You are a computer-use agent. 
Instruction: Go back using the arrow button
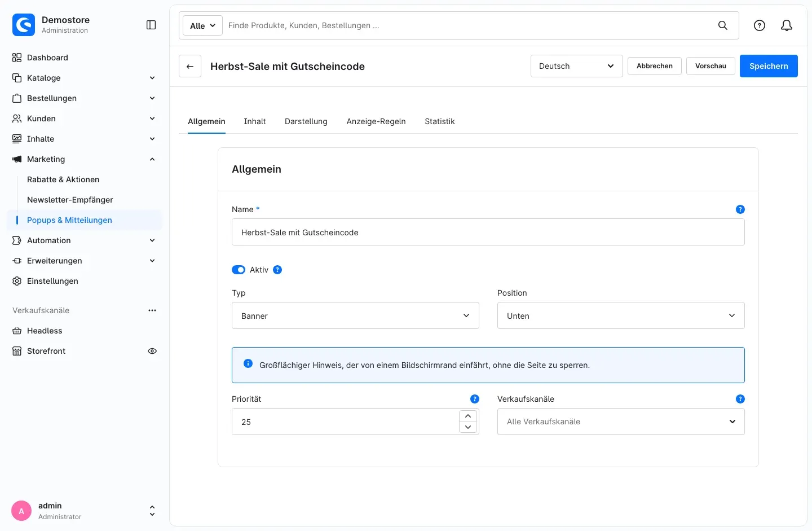(x=190, y=66)
